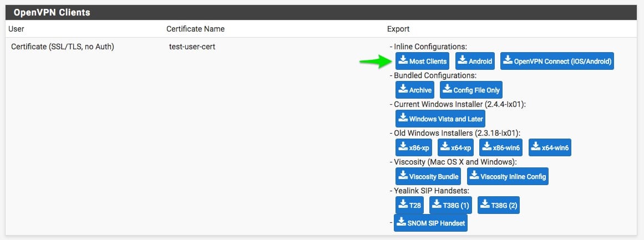
Task: Get the x86-xp old Windows installer
Action: click(x=414, y=147)
